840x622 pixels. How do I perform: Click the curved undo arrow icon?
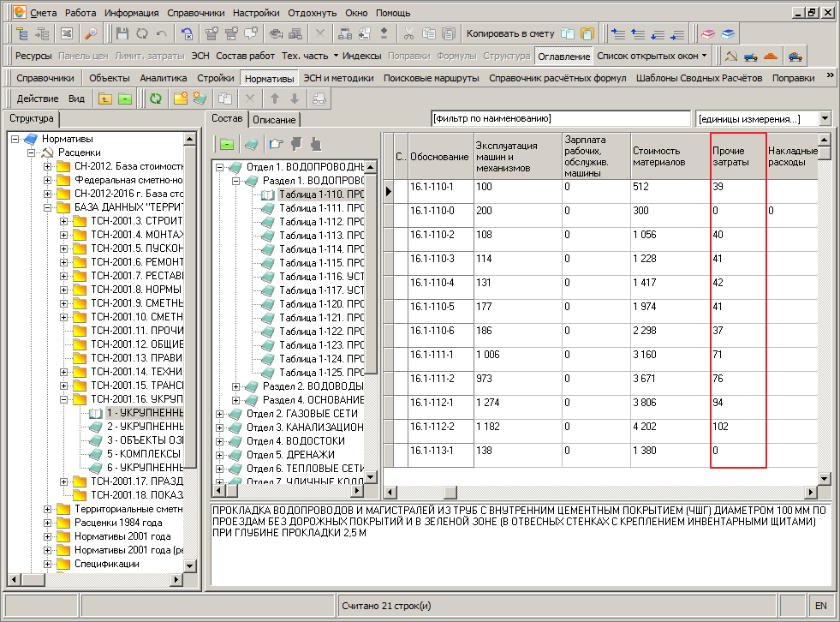pos(161,33)
